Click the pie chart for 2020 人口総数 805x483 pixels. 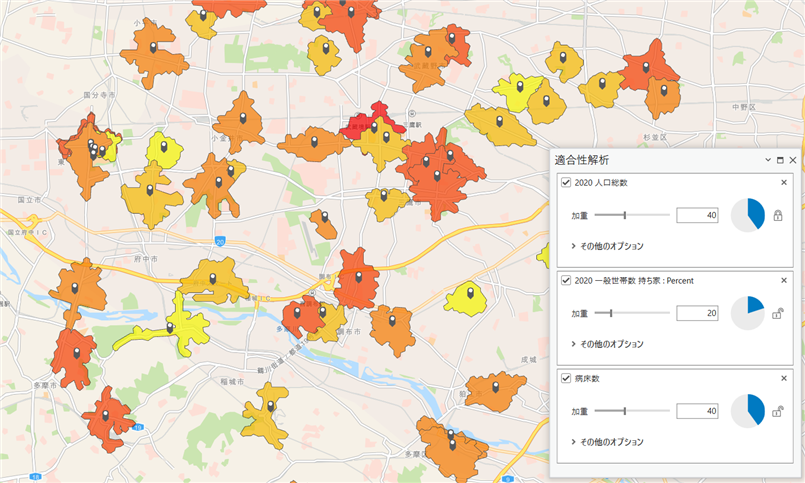click(x=748, y=215)
